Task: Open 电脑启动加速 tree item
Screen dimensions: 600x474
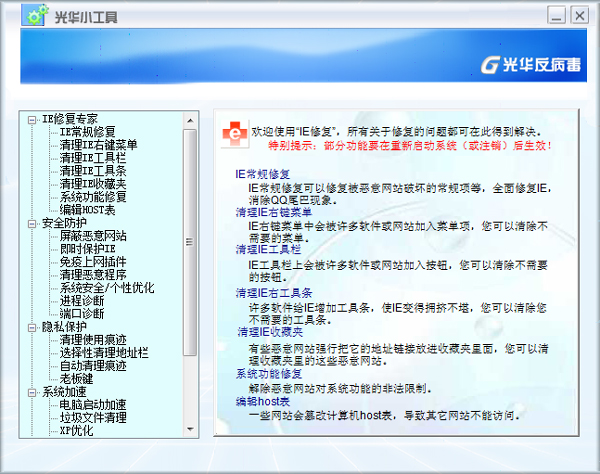Action: (93, 405)
